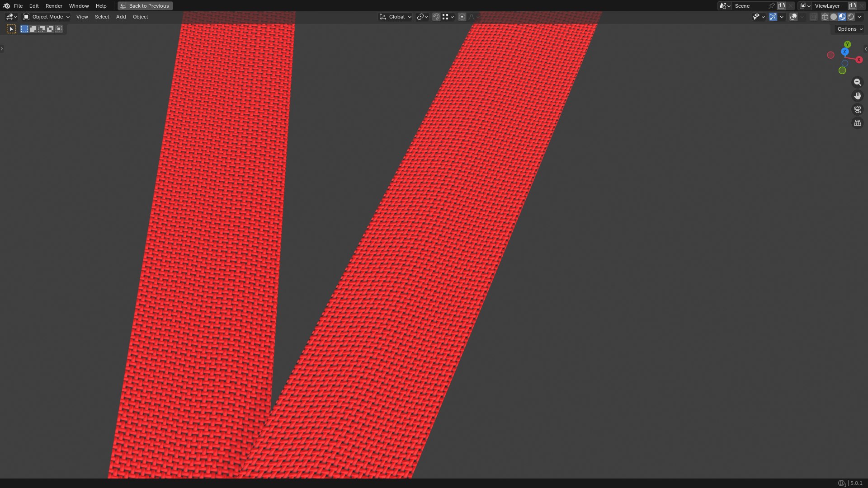This screenshot has width=868, height=488.
Task: Open the File menu
Action: pyautogui.click(x=18, y=6)
